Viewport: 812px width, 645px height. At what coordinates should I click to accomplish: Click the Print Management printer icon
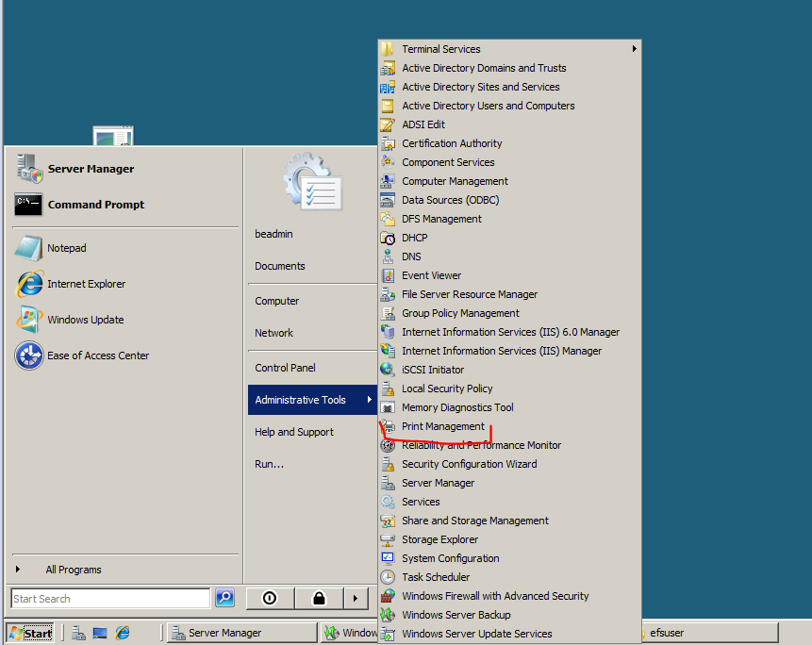click(388, 426)
